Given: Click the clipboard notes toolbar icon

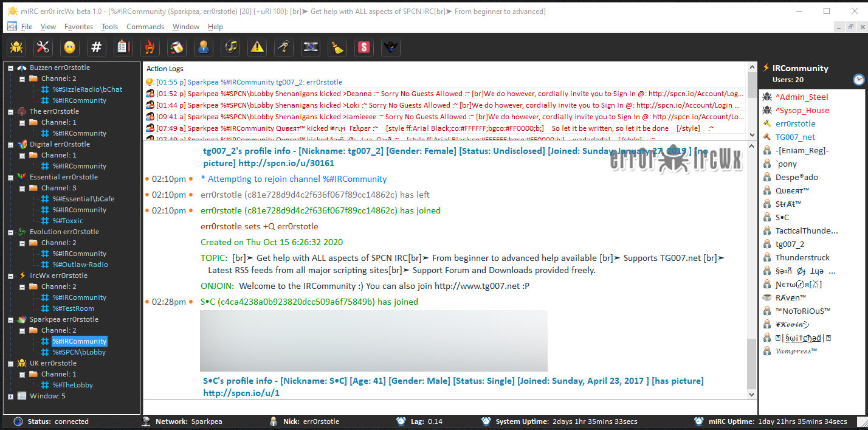Looking at the screenshot, I should tap(123, 47).
